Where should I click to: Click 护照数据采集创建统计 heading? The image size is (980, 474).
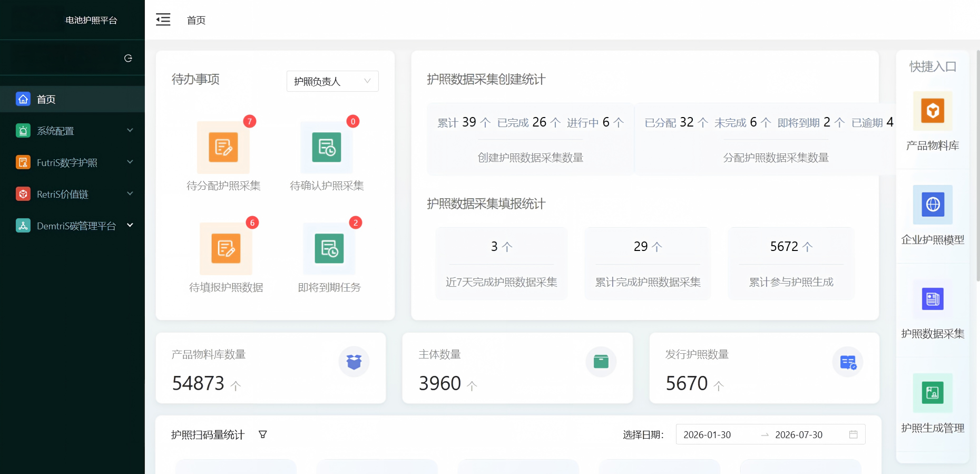486,79
